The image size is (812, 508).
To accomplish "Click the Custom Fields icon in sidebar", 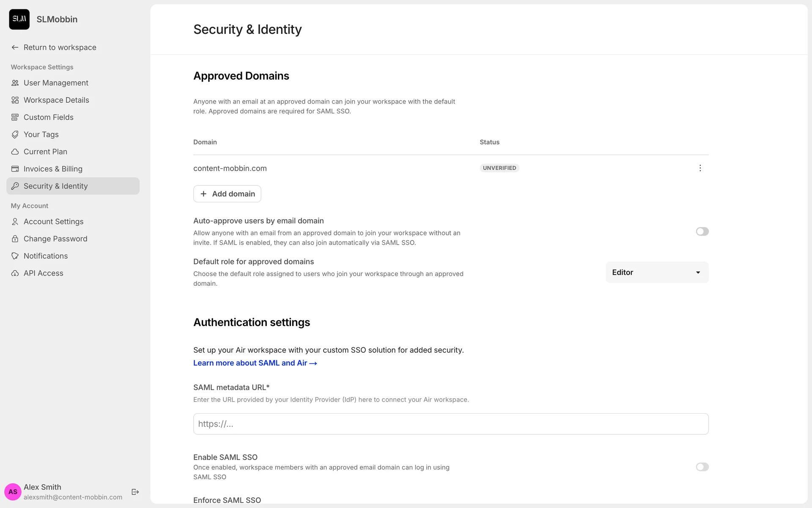I will coord(15,117).
